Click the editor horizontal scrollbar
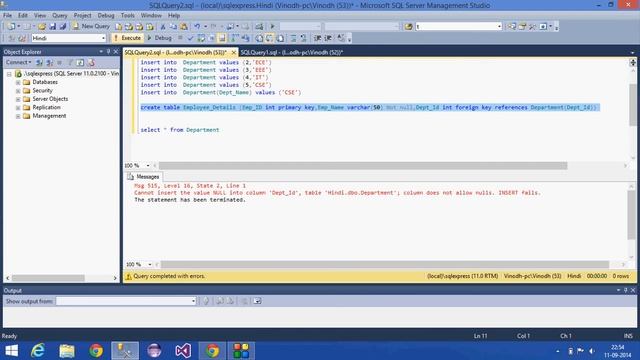The height and width of the screenshot is (360, 640). 363,166
